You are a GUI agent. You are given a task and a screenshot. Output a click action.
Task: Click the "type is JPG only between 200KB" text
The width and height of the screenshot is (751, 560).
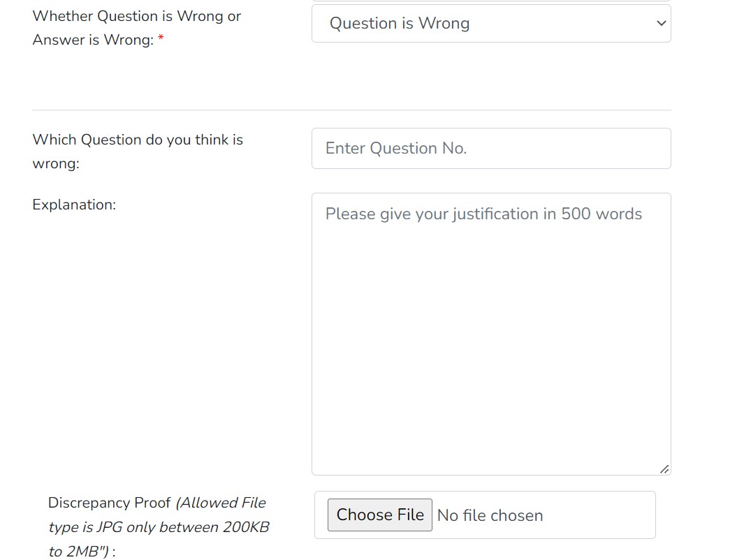[x=159, y=527]
